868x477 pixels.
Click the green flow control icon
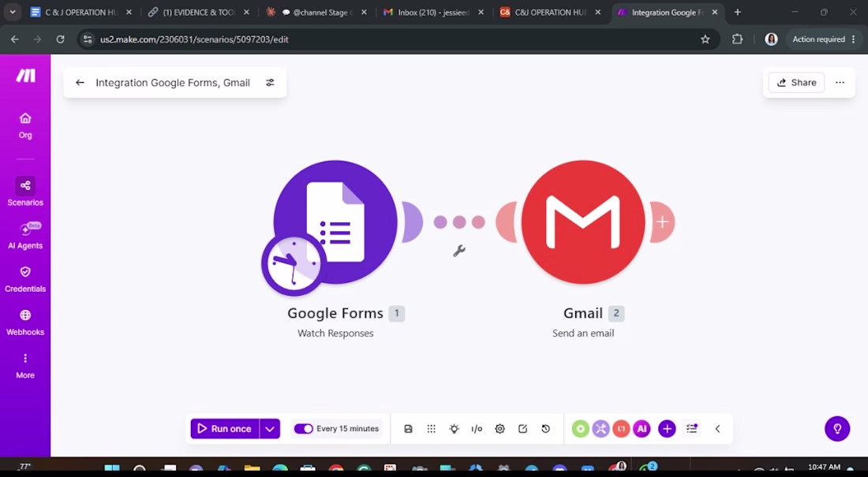tap(580, 429)
